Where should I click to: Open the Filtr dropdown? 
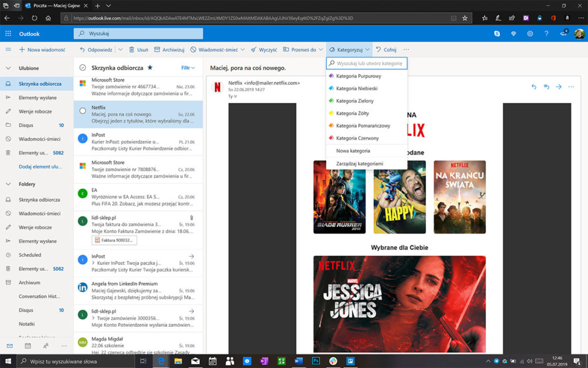pyautogui.click(x=188, y=68)
